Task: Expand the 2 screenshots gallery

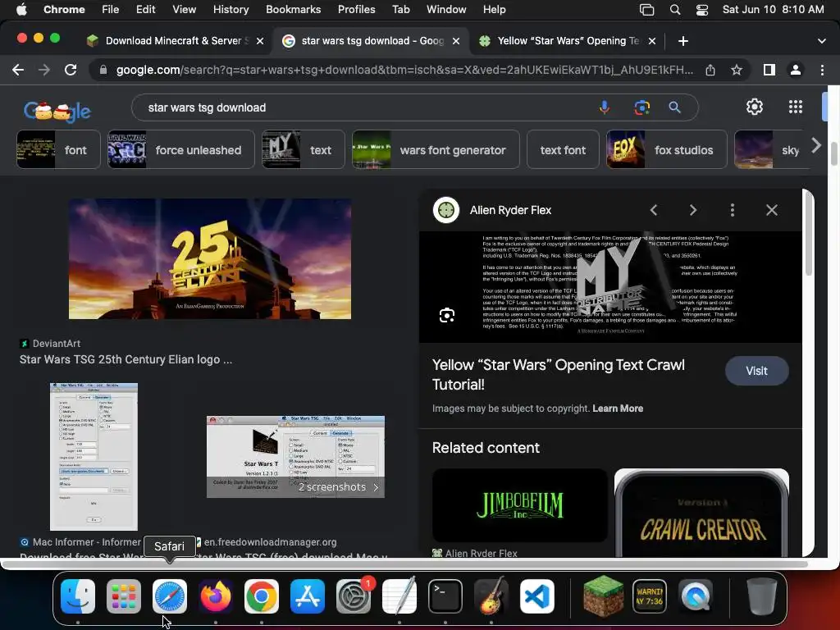Action: (339, 487)
